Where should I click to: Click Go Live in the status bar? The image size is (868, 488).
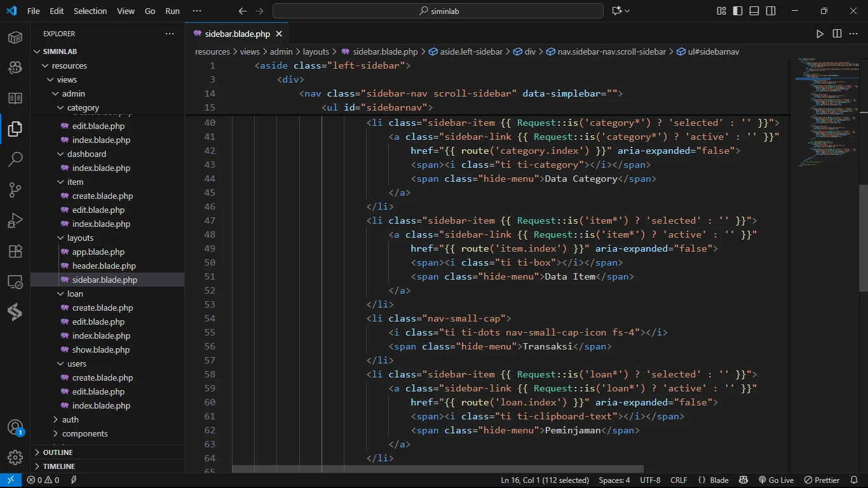(776, 480)
